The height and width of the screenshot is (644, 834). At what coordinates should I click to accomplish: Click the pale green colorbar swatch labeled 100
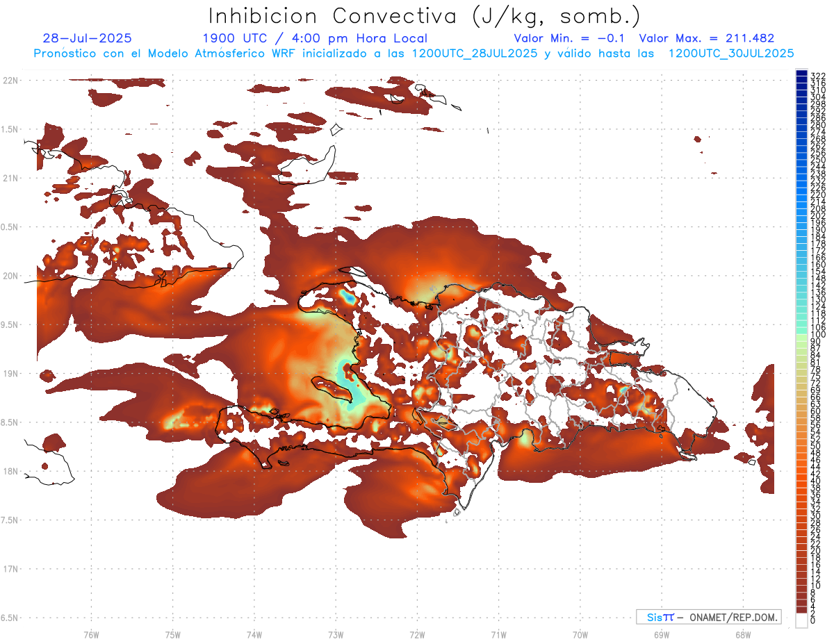[801, 337]
